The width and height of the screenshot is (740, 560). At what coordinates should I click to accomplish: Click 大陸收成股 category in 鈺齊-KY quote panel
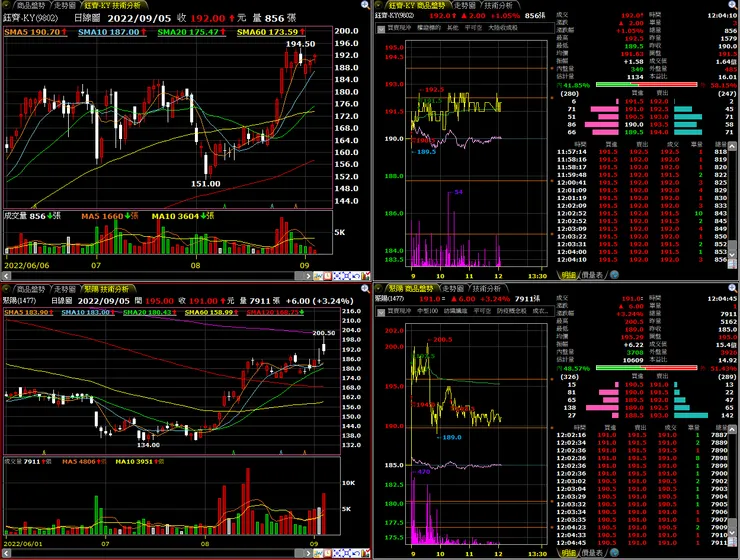502,28
